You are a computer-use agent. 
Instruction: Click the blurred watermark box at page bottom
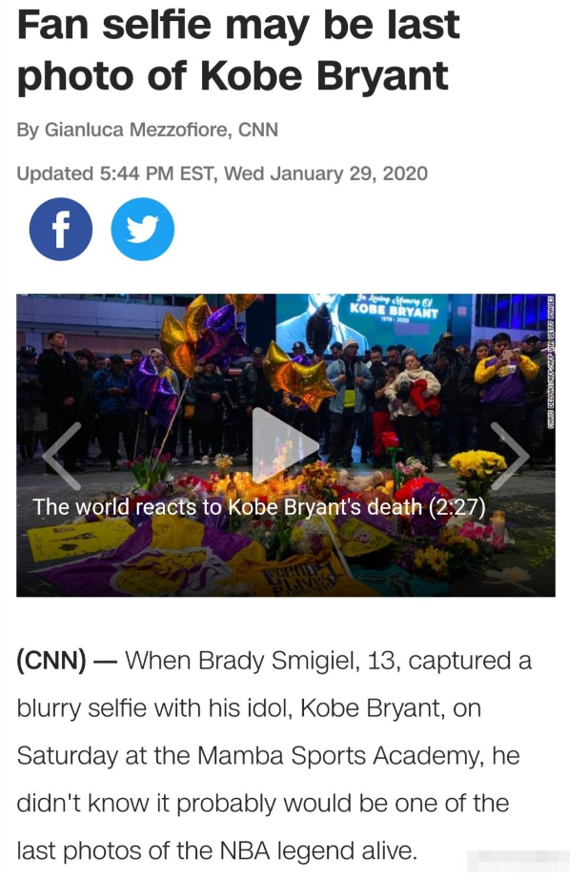tap(517, 860)
